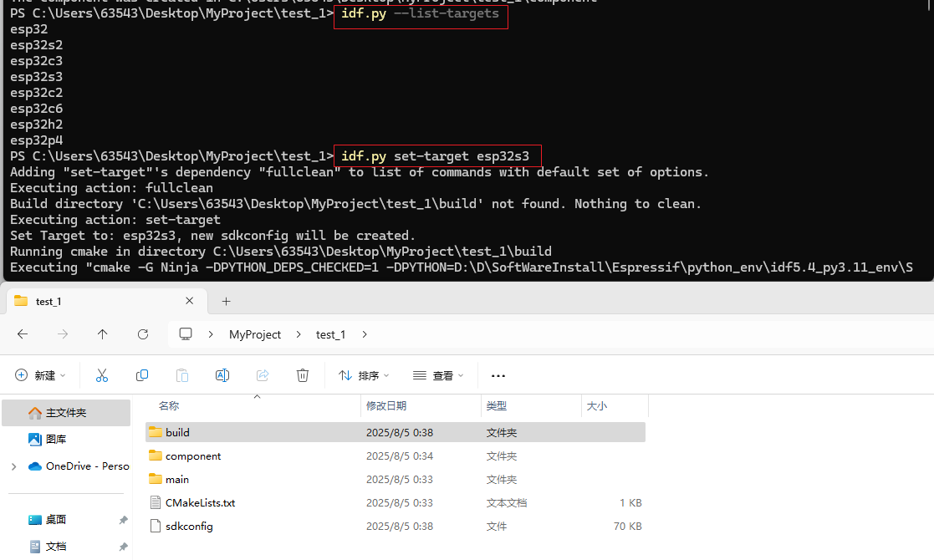
Task: Click the Copy icon in toolbar
Action: (142, 375)
